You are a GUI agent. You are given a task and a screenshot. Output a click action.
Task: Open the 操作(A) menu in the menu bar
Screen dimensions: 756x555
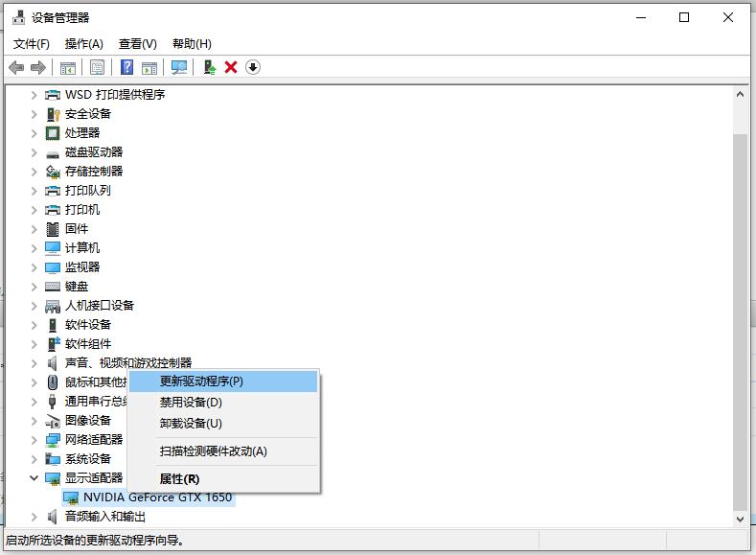point(83,44)
